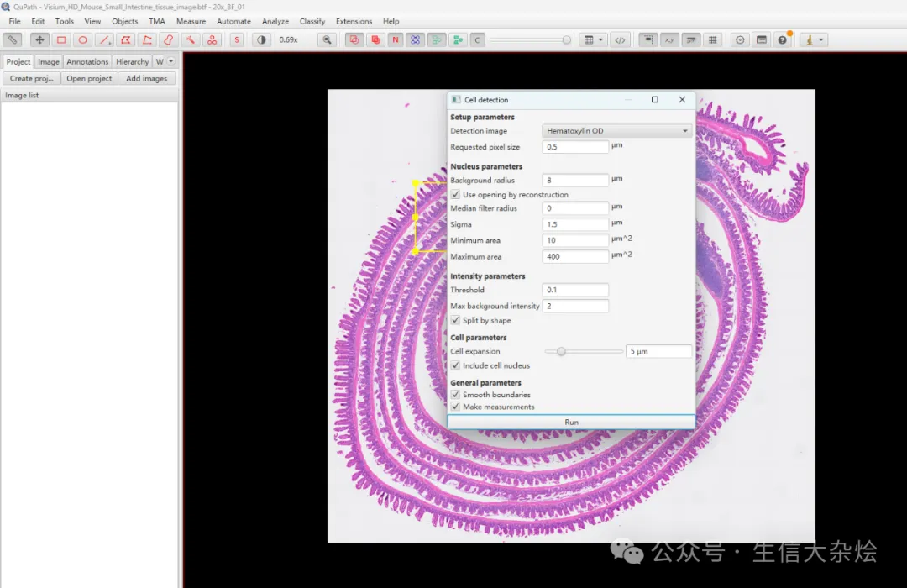This screenshot has height=588, width=907.
Task: Toggle Make measurements checkbox
Action: pyautogui.click(x=456, y=407)
